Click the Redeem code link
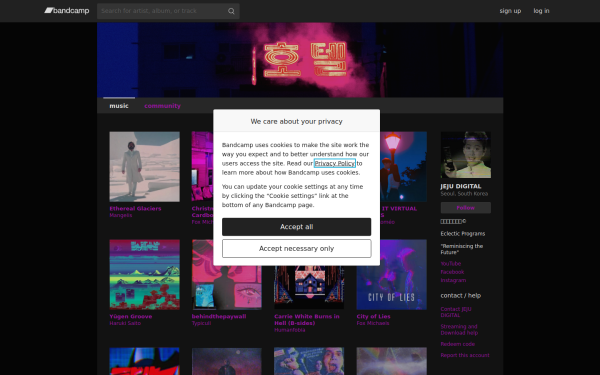This screenshot has width=600, height=375. click(x=458, y=344)
